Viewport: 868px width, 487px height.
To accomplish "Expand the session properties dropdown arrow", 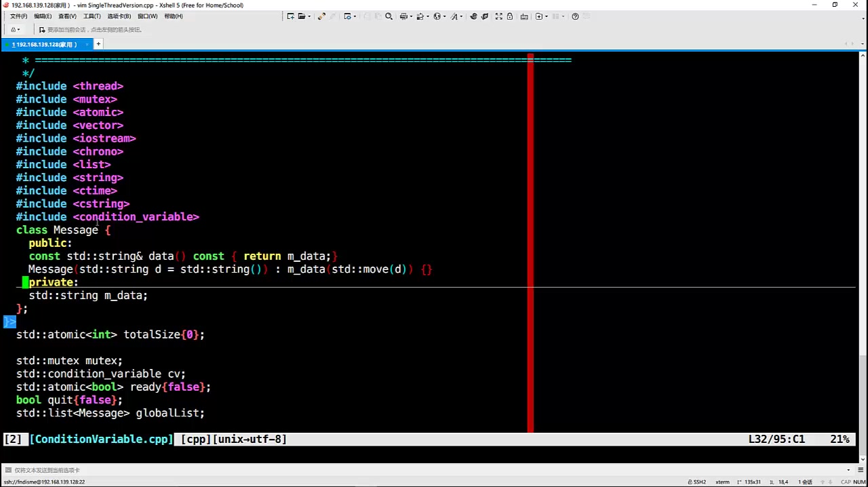I will coord(353,16).
